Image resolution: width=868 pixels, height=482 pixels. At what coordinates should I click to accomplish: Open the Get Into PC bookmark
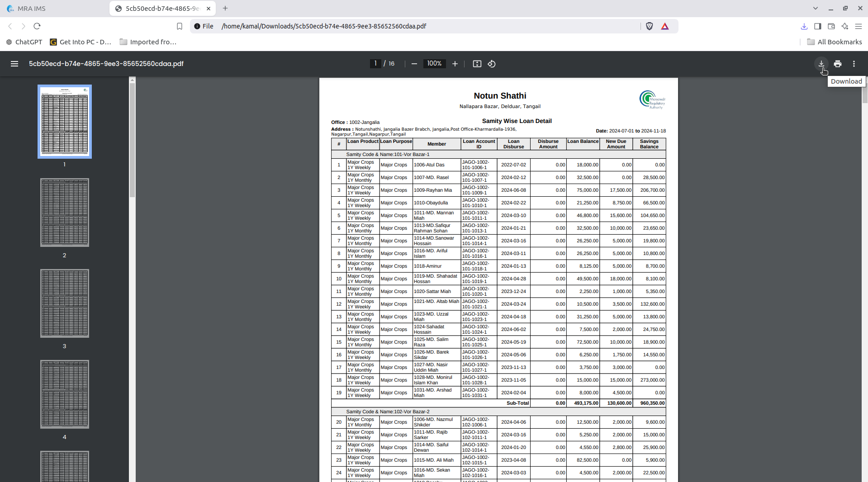[81, 42]
